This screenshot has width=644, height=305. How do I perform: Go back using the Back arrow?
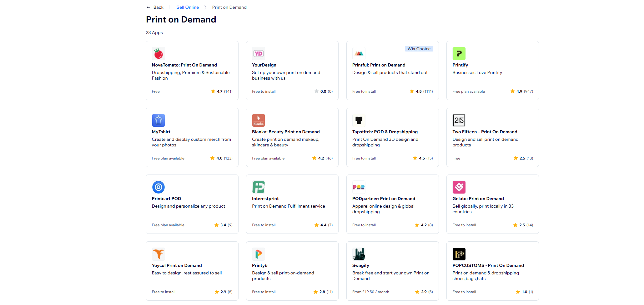[155, 7]
